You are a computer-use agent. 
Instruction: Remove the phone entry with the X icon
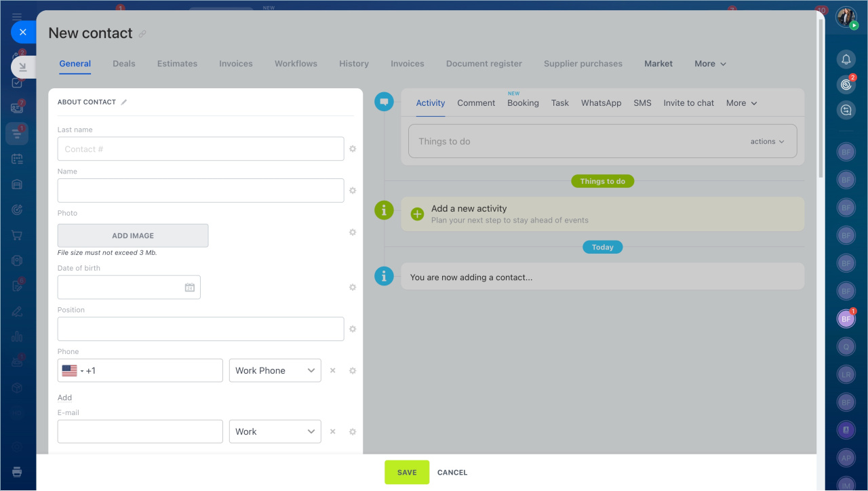tap(332, 371)
